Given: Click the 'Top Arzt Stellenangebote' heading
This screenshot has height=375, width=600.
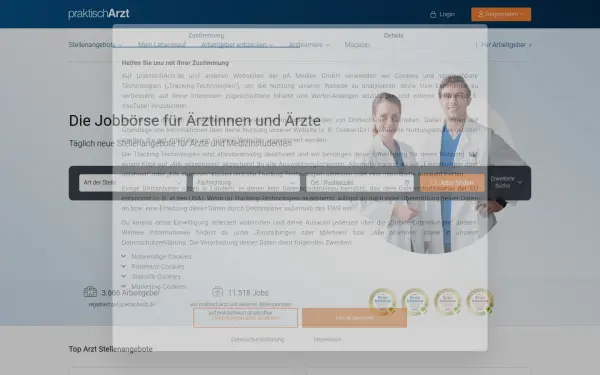Looking at the screenshot, I should pyautogui.click(x=111, y=349).
